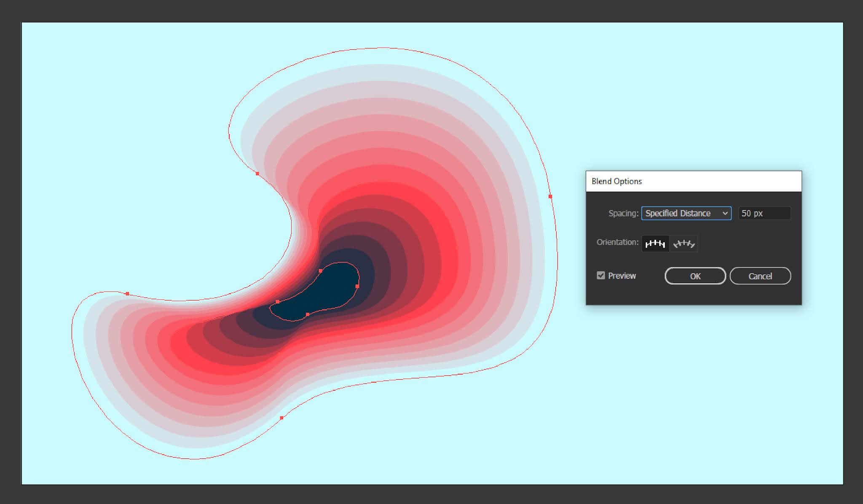Click outer path anchor at the concave notch top

(x=257, y=173)
